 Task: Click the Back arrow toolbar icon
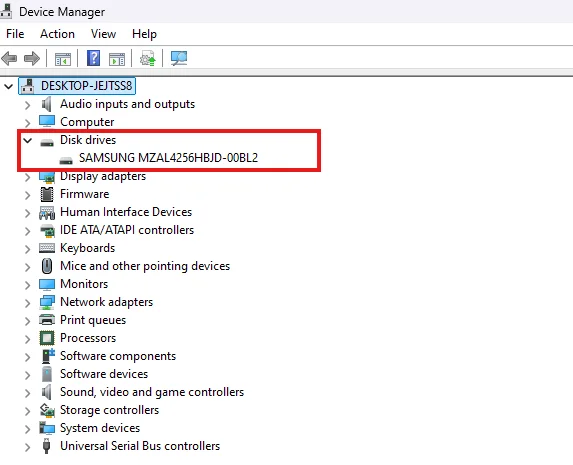point(9,58)
